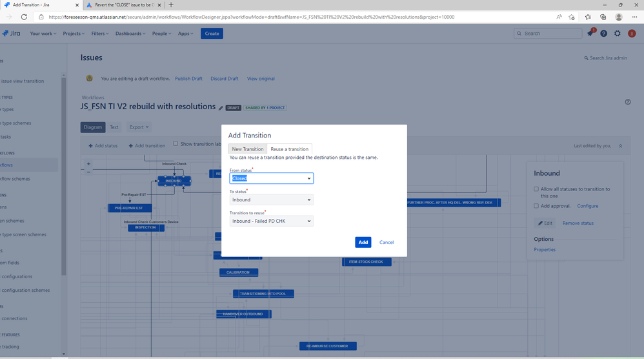
Task: Open the browser profile icon
Action: tap(619, 17)
